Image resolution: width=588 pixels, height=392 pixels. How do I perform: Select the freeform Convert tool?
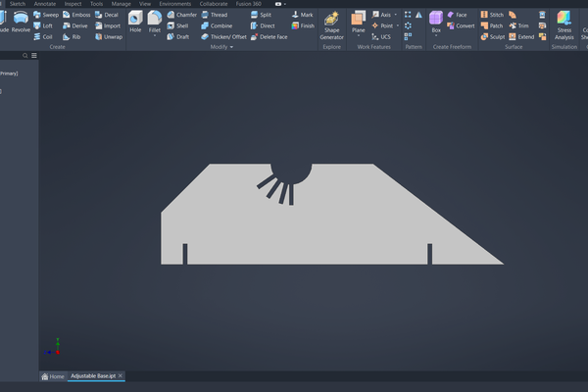(461, 25)
